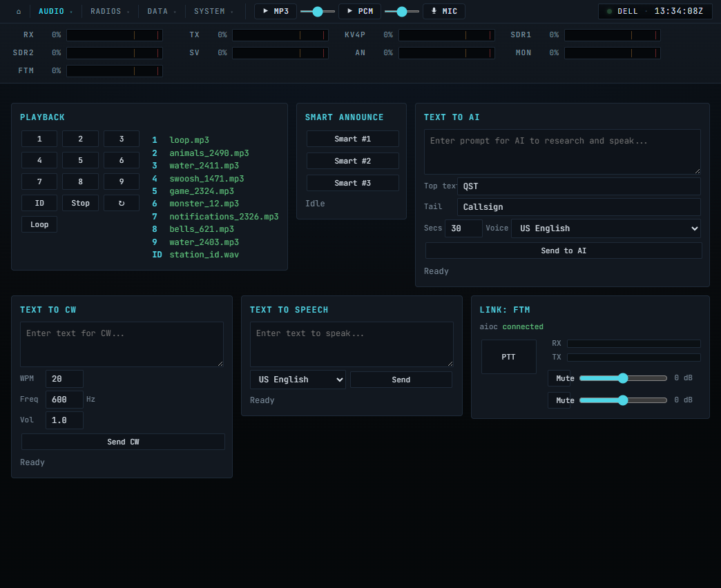
Task: Select monster_12.mp3 file
Action: click(204, 204)
